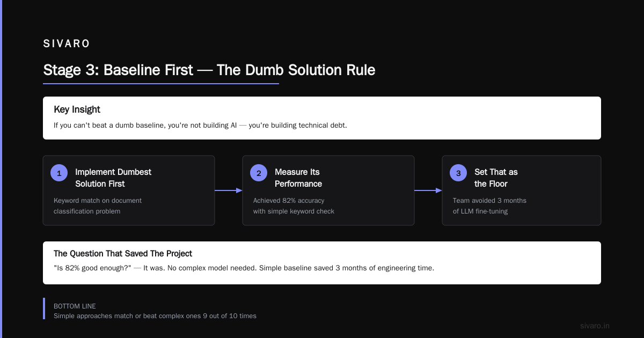The height and width of the screenshot is (338, 644).
Task: Click the Team avoided 3 months text
Action: coord(489,206)
